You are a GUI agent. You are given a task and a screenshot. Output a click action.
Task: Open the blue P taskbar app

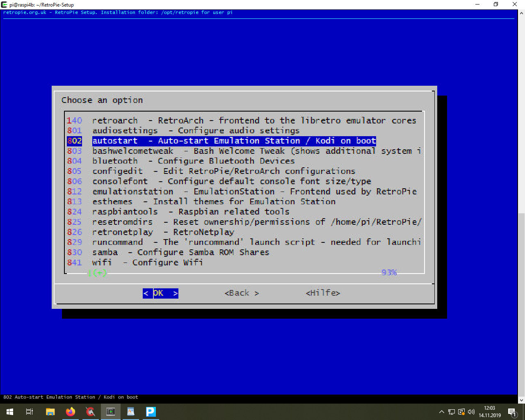151,412
